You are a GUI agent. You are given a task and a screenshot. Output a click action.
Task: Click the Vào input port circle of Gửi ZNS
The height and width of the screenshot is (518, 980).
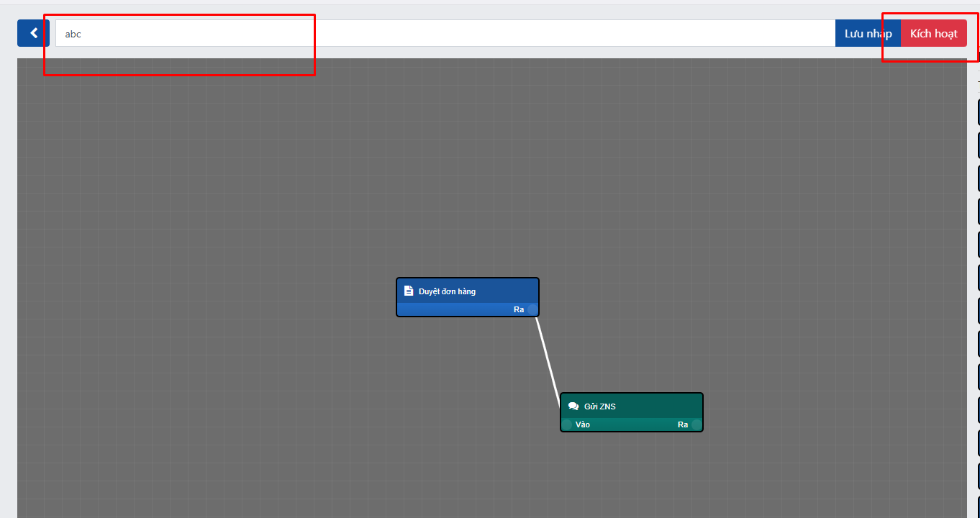(x=567, y=424)
